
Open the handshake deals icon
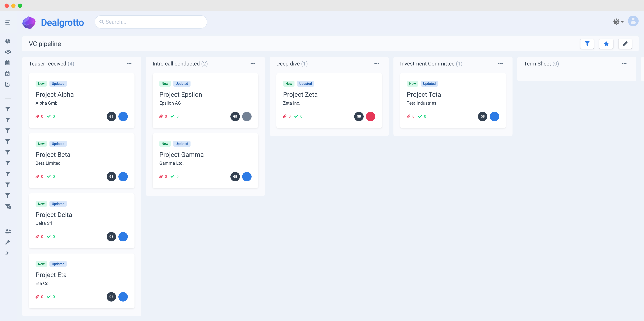click(x=8, y=52)
